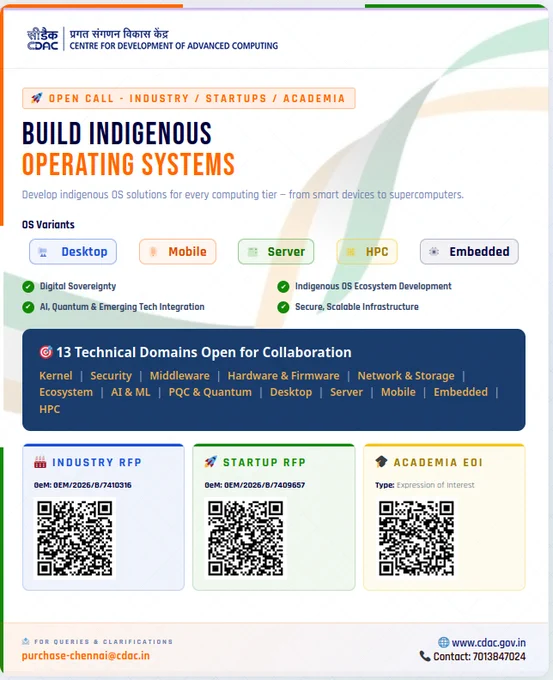Open the Startup RFP QR code

tap(245, 538)
